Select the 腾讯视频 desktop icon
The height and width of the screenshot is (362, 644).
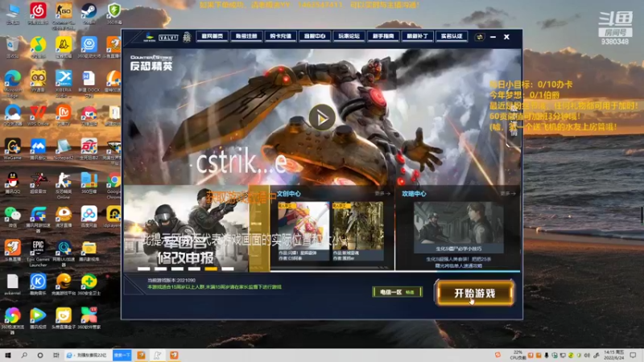point(38,319)
